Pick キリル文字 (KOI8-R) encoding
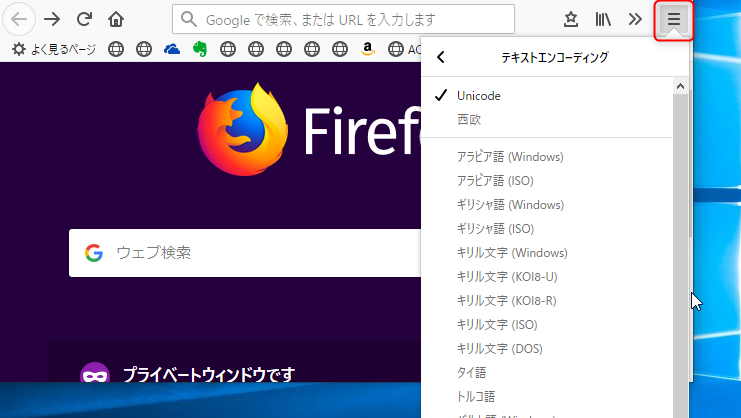The width and height of the screenshot is (741, 418). point(546,301)
